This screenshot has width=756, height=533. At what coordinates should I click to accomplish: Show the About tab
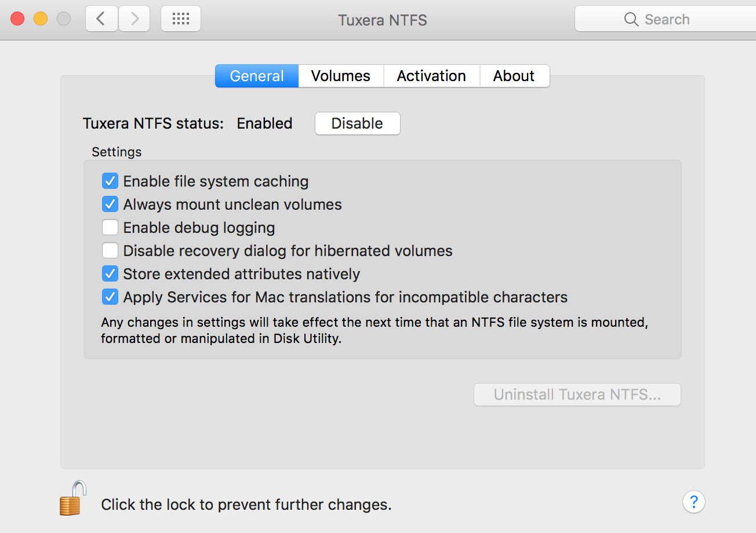click(514, 76)
